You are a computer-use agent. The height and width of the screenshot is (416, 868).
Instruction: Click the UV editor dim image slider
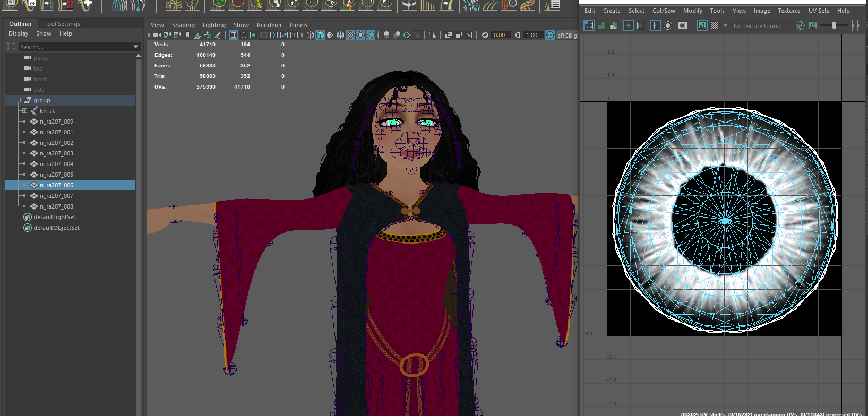pos(833,25)
